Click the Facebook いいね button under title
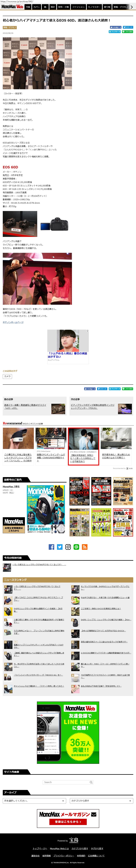136x868 pixels. pyautogui.click(x=116, y=27)
